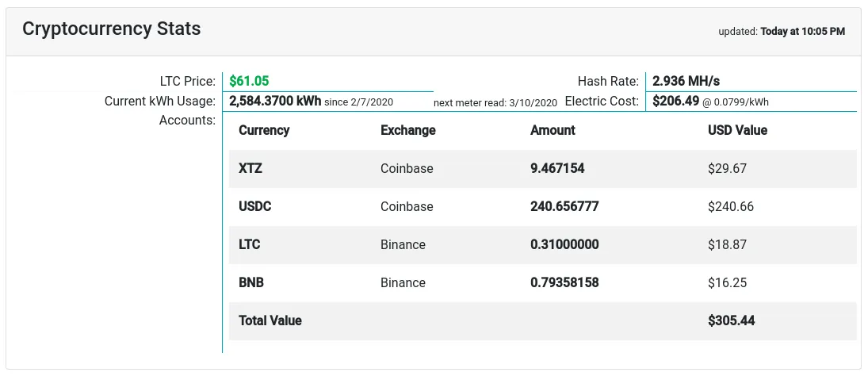
Task: Click the USD value $29.67
Action: click(728, 168)
